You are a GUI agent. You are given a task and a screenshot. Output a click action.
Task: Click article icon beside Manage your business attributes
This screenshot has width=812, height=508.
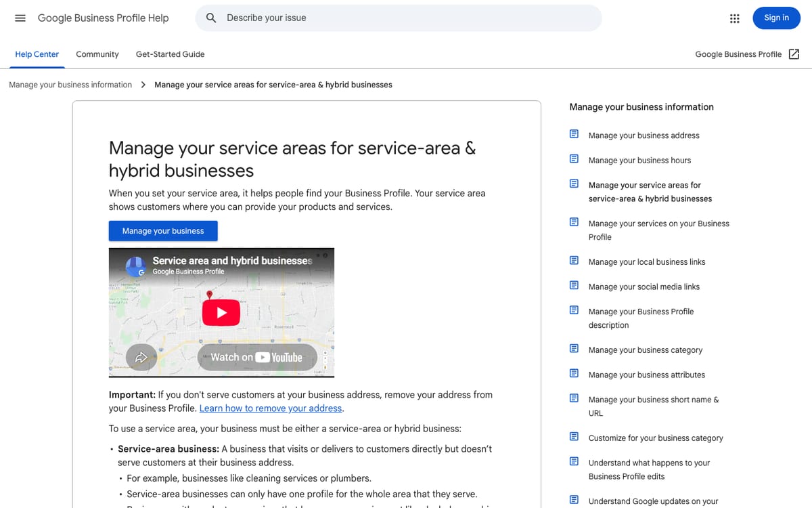(574, 373)
